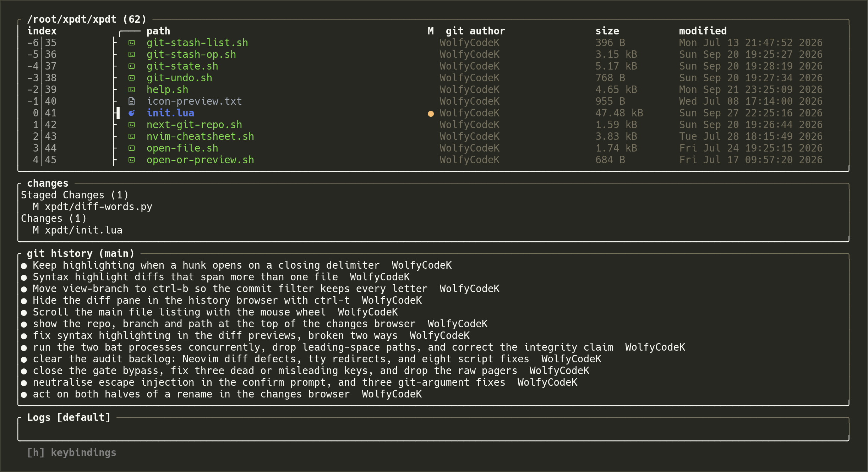Select the file open-or-preview.sh
The height and width of the screenshot is (472, 868).
coord(200,160)
